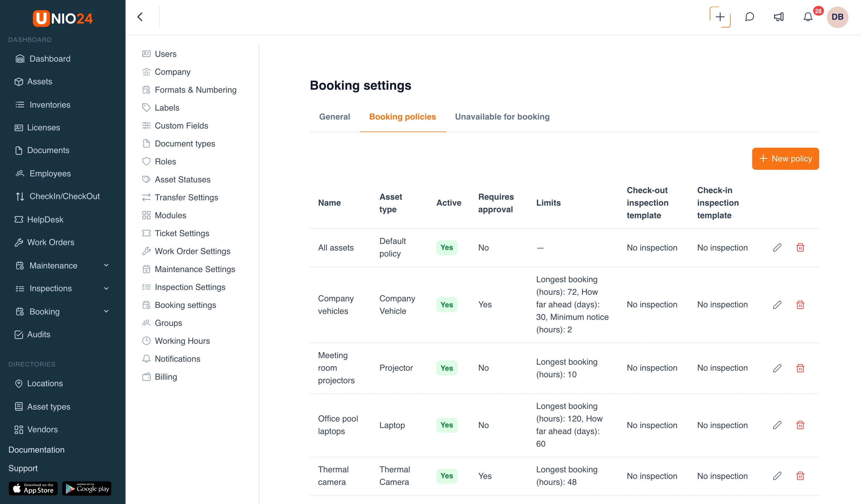Open the Support link
Image resolution: width=861 pixels, height=504 pixels.
click(x=23, y=468)
